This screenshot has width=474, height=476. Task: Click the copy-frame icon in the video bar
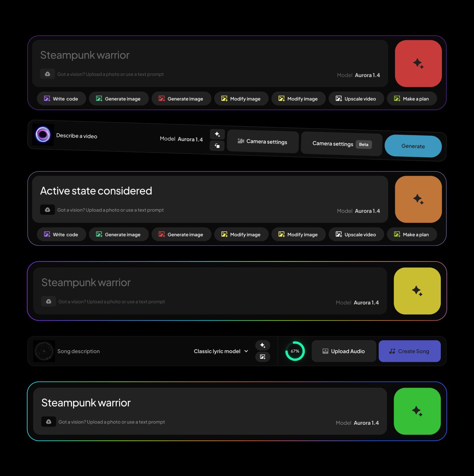217,146
